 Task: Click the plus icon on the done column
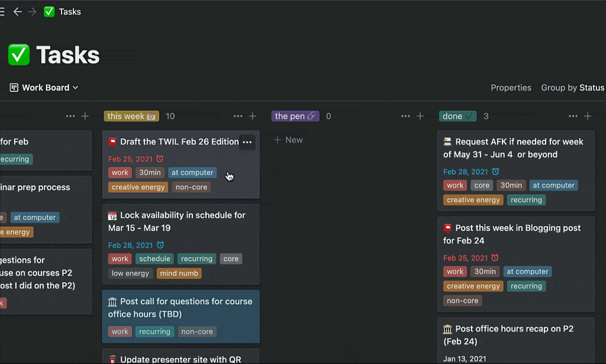point(588,116)
